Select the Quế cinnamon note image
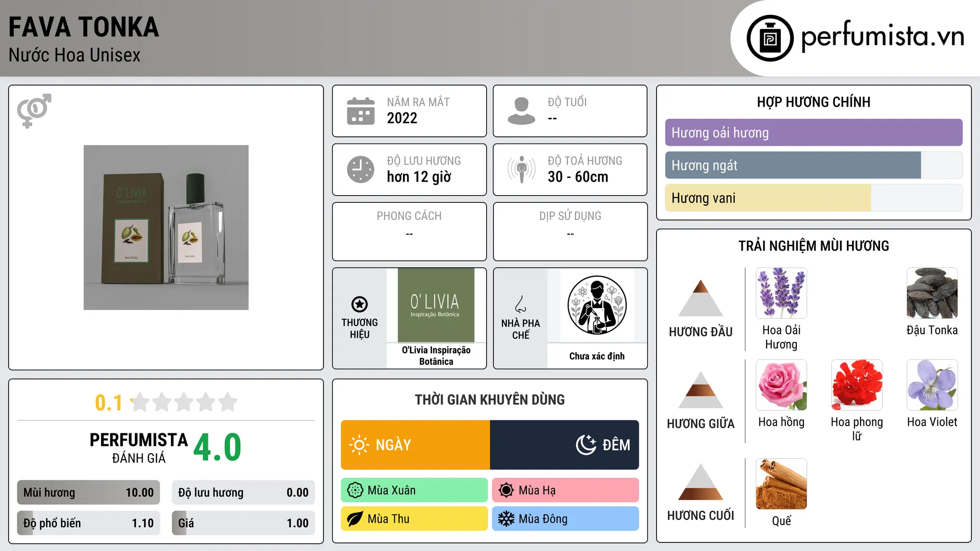Viewport: 980px width, 551px height. [781, 484]
